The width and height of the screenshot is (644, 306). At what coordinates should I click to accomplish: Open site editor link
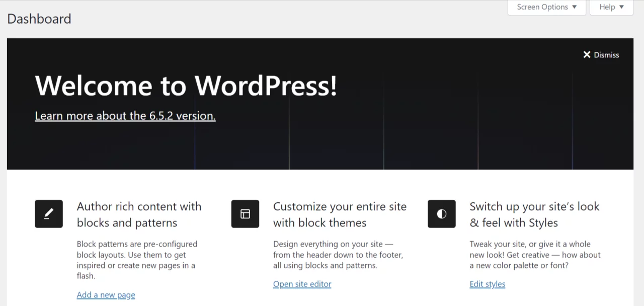point(302,284)
